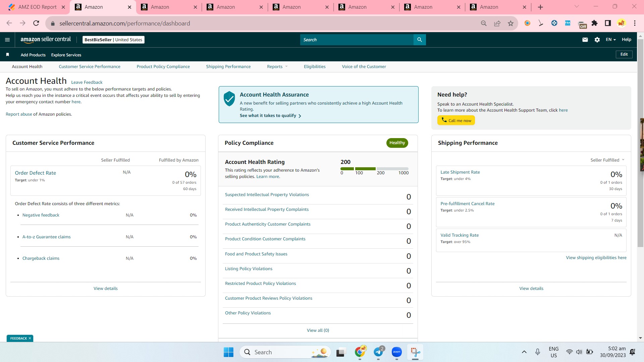Select the Account Health nav tab
The width and height of the screenshot is (644, 362).
point(27,66)
